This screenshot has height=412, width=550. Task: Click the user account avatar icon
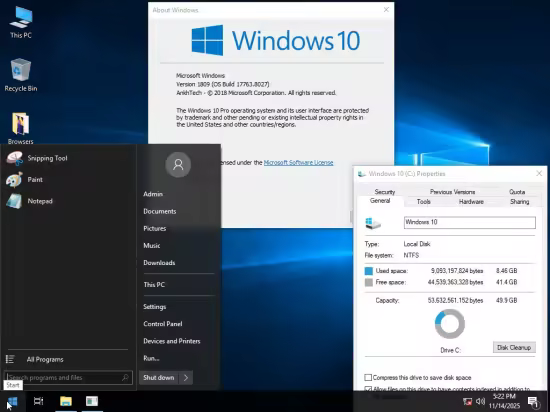(178, 164)
